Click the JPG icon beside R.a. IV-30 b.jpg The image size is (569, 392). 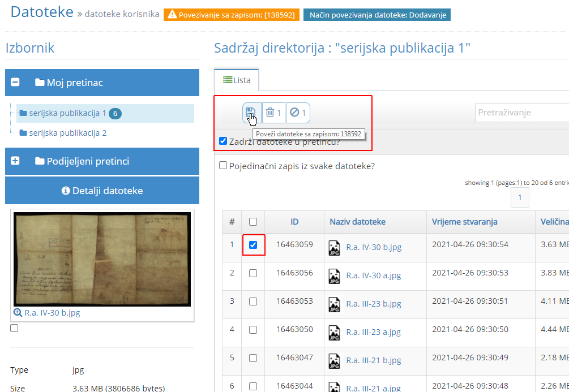(x=334, y=247)
